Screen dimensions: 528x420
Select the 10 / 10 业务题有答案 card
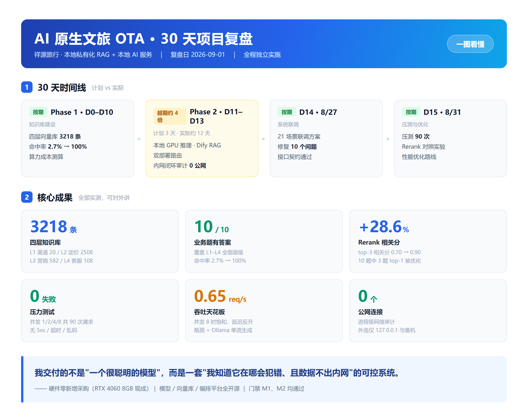[264, 241]
